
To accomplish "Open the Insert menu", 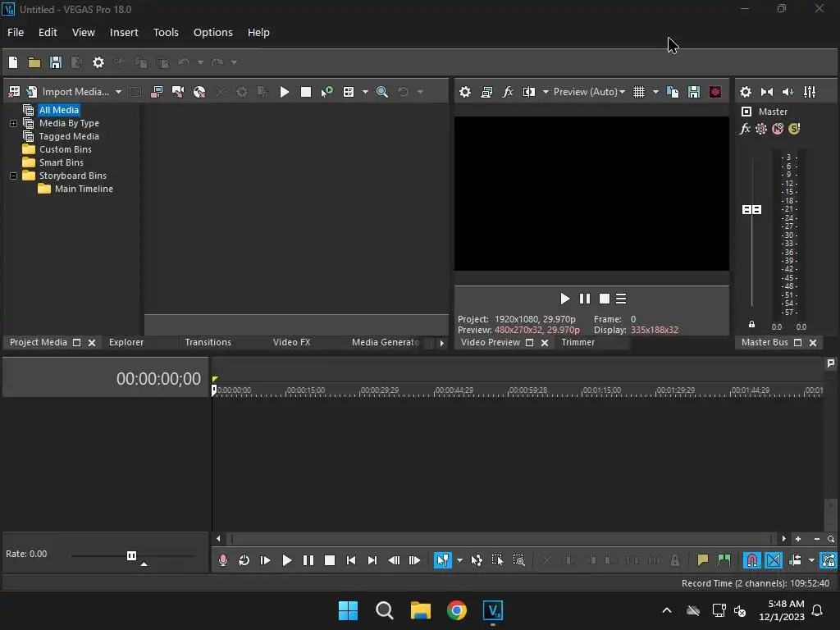I will click(x=124, y=33).
